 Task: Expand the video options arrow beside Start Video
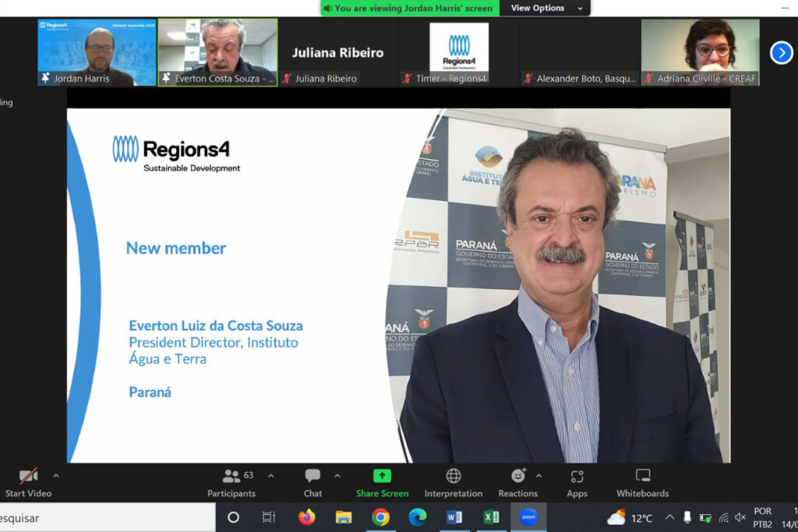pos(55,475)
